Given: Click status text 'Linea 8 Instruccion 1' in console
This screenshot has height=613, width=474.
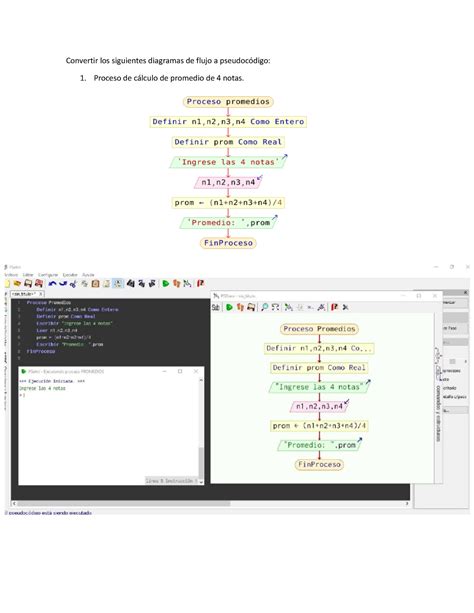Looking at the screenshot, I should coord(172,480).
